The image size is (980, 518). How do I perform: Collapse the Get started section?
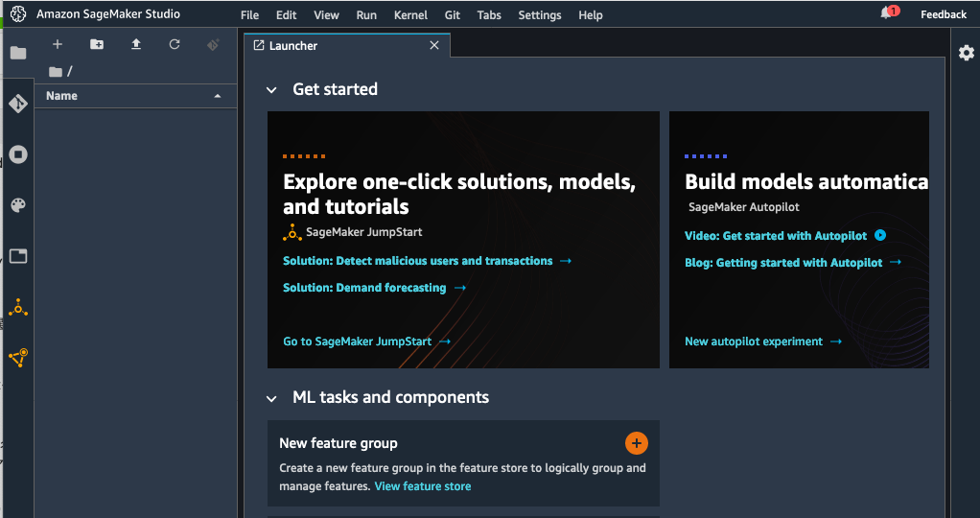(271, 90)
